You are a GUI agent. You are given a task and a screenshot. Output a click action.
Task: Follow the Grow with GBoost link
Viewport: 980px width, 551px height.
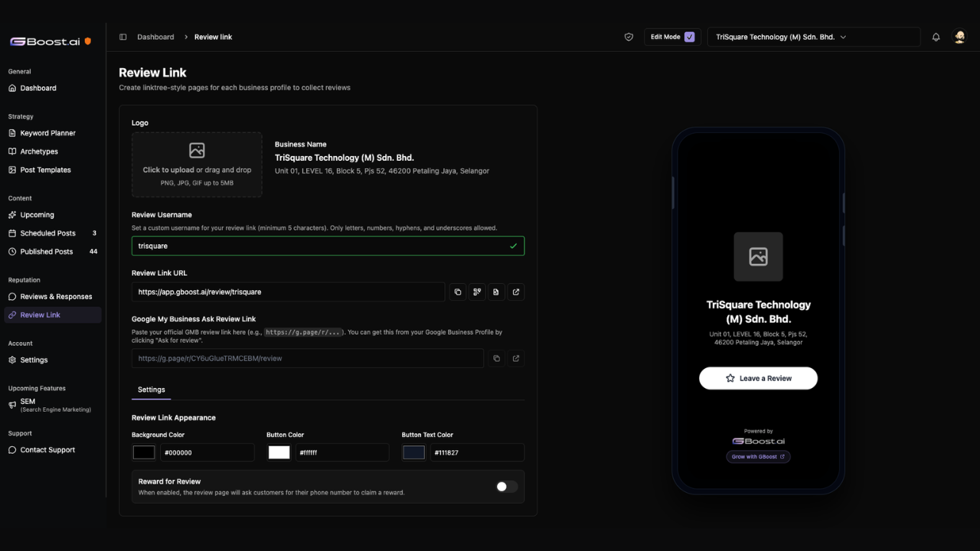click(x=758, y=457)
